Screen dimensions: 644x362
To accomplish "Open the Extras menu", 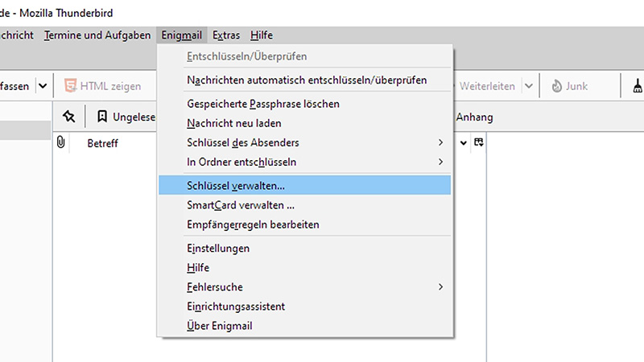I will click(x=227, y=35).
